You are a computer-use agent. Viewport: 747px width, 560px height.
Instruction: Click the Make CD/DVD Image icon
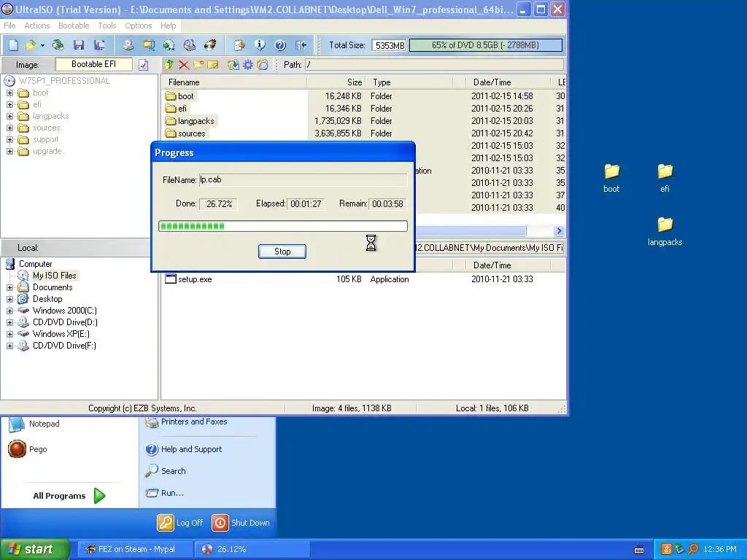pyautogui.click(x=128, y=45)
